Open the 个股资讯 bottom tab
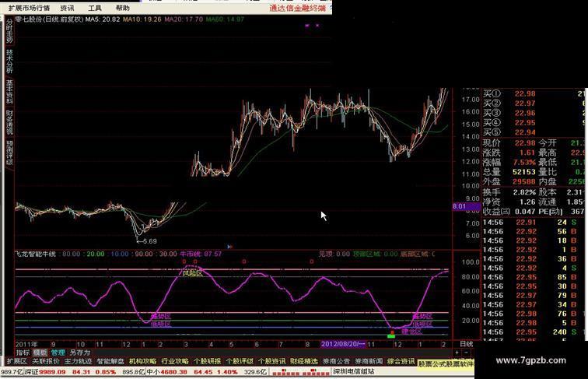This screenshot has height=379, width=588. click(x=271, y=361)
